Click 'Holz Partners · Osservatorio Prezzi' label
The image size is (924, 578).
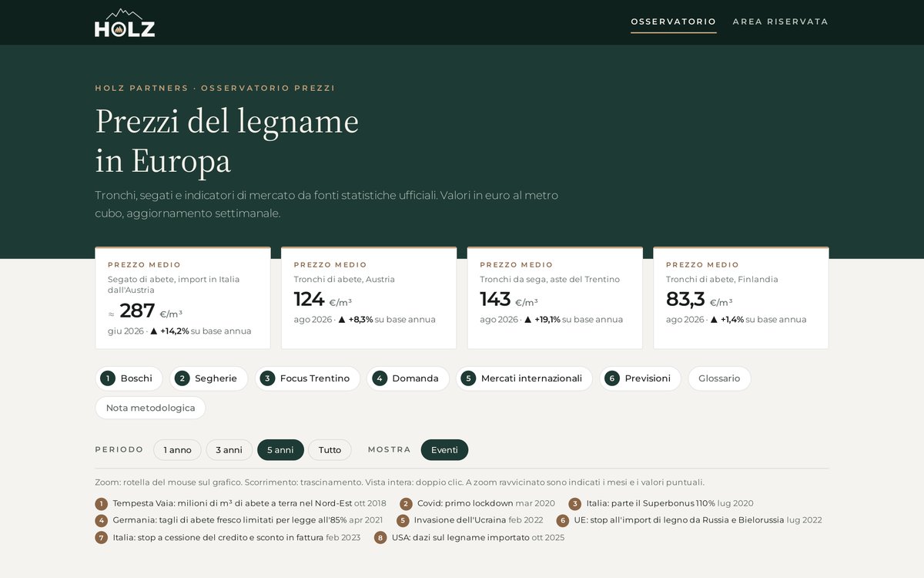(x=215, y=88)
